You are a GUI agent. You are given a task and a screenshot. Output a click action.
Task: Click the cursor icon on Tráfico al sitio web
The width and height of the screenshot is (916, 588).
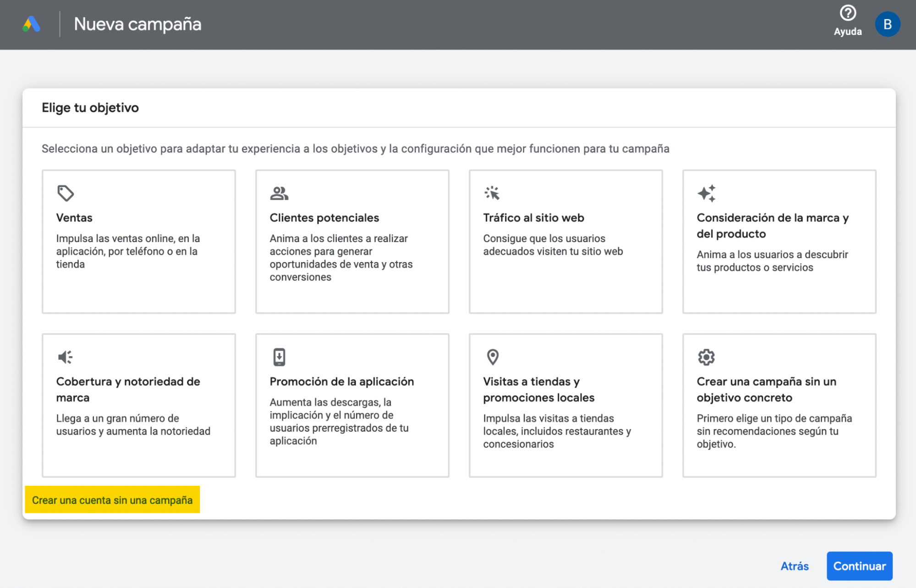click(492, 193)
